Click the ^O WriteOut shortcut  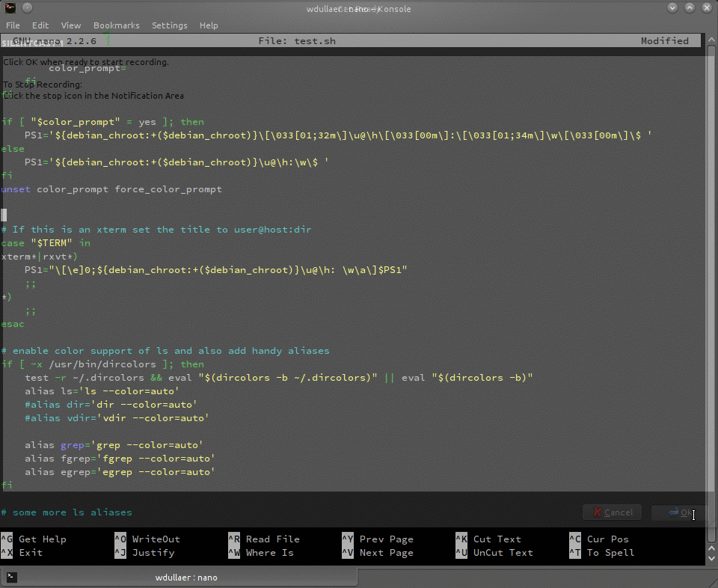(147, 539)
